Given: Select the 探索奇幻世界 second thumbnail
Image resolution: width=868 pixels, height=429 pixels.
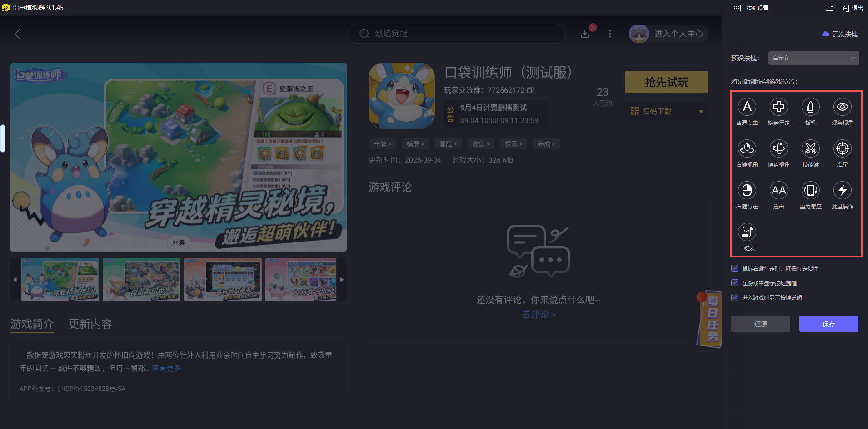Looking at the screenshot, I should [141, 280].
